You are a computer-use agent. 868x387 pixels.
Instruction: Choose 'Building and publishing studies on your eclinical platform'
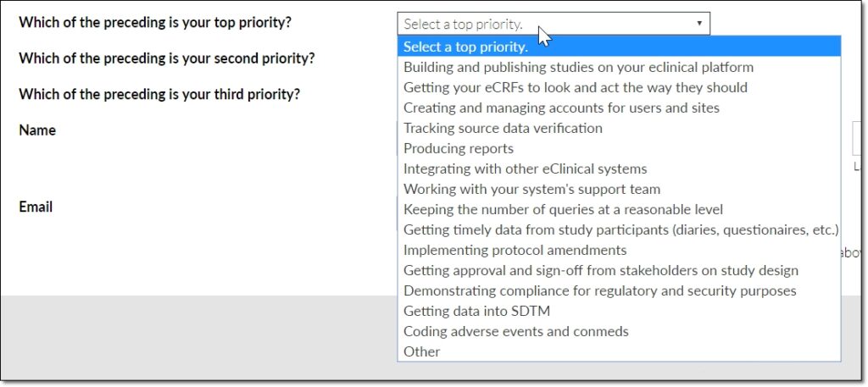click(578, 67)
